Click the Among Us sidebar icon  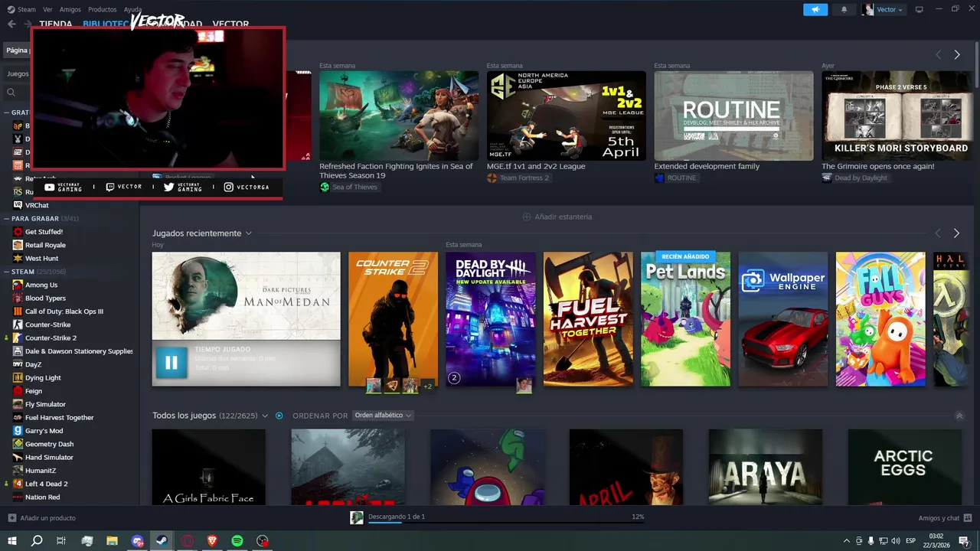click(18, 285)
